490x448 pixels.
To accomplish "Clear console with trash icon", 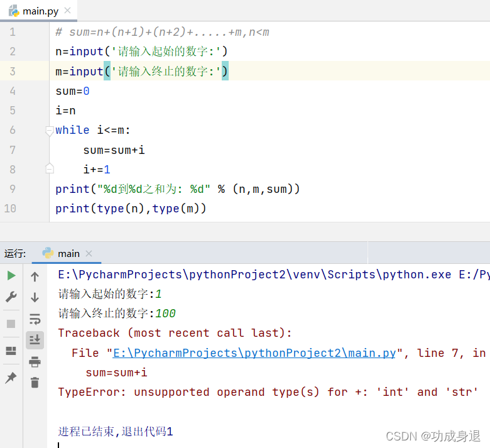I will point(35,383).
